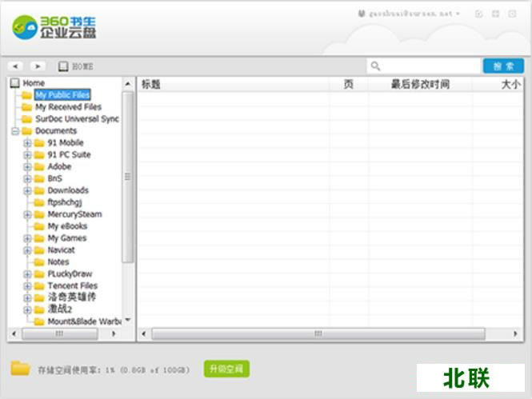Open the My Received Files folder
The height and width of the screenshot is (399, 532).
coord(67,107)
